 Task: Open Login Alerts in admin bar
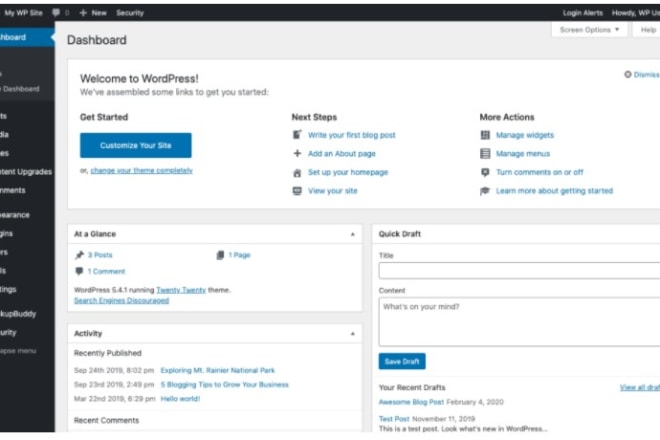point(583,13)
